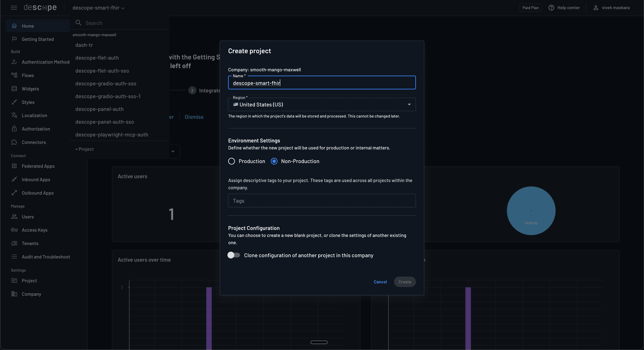Select the Authentication Methods sidebar icon
Screen dimensions: 644x350
(14, 62)
